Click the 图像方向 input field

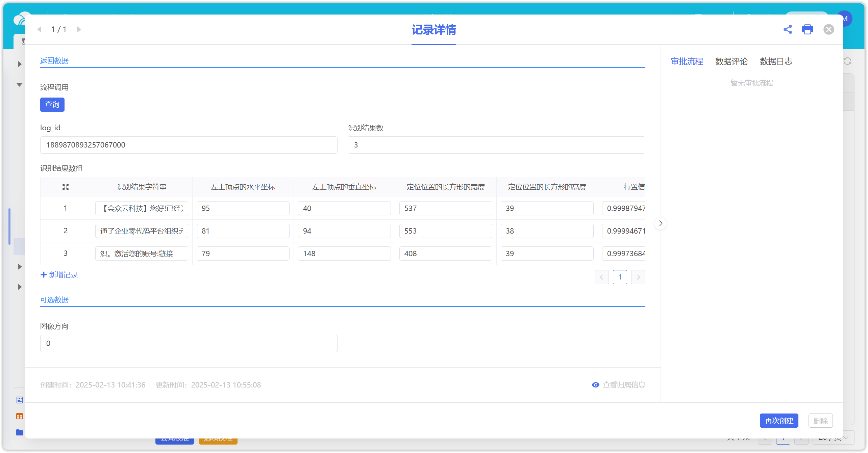pos(189,344)
